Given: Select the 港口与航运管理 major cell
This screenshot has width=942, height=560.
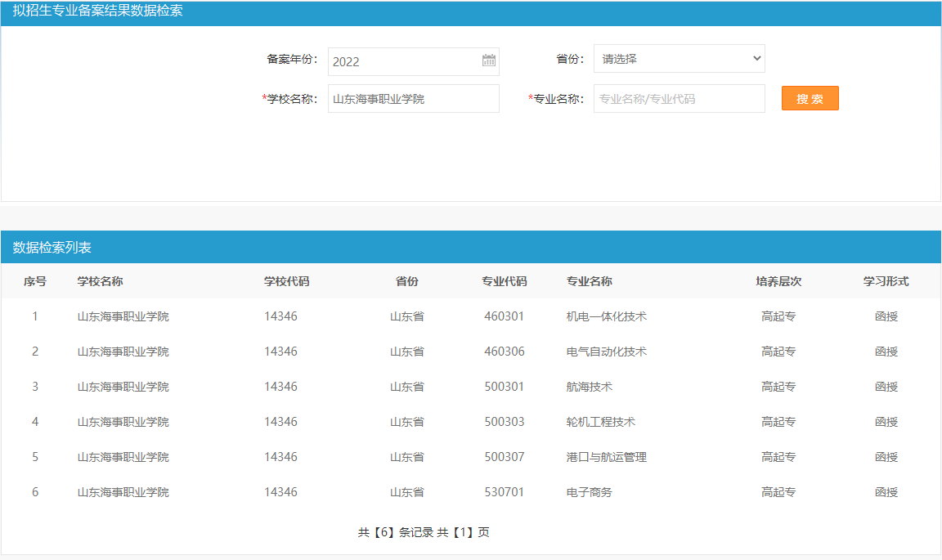Looking at the screenshot, I should tap(606, 457).
